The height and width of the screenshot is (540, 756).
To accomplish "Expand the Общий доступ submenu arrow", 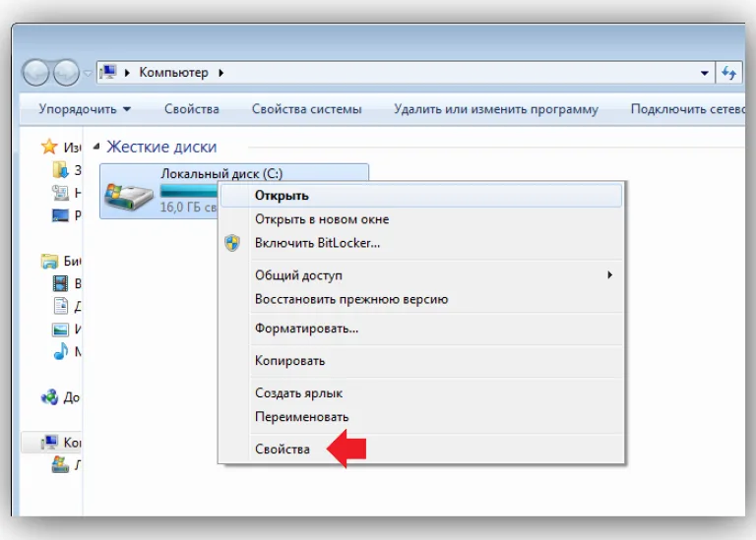I will pos(610,275).
